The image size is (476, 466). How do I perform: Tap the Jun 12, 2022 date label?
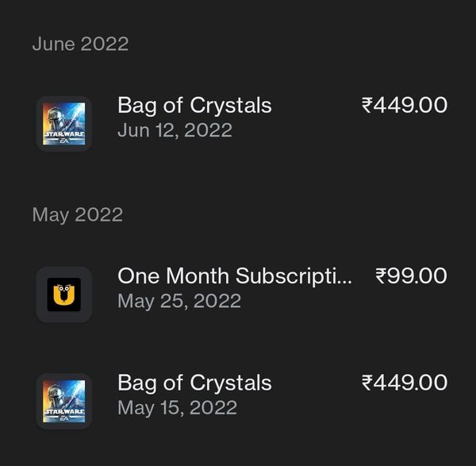175,130
